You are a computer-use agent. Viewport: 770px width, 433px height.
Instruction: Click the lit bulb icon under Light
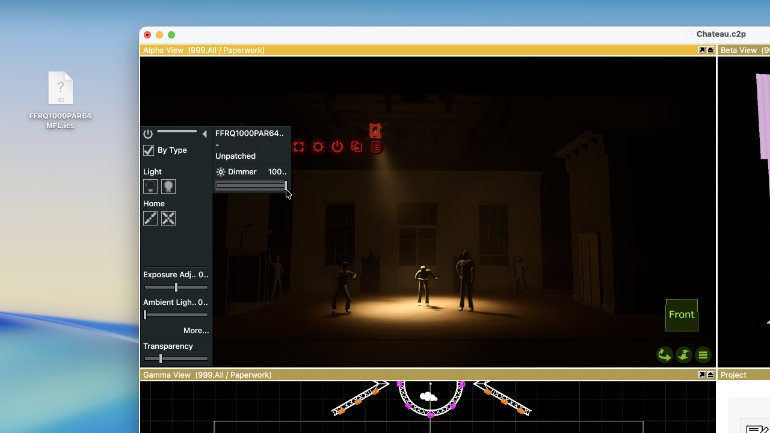coord(169,186)
